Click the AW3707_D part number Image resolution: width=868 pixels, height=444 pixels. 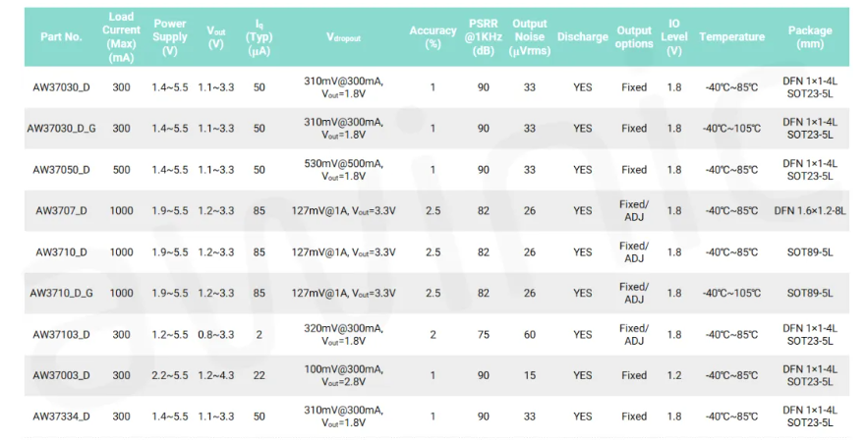pyautogui.click(x=61, y=210)
